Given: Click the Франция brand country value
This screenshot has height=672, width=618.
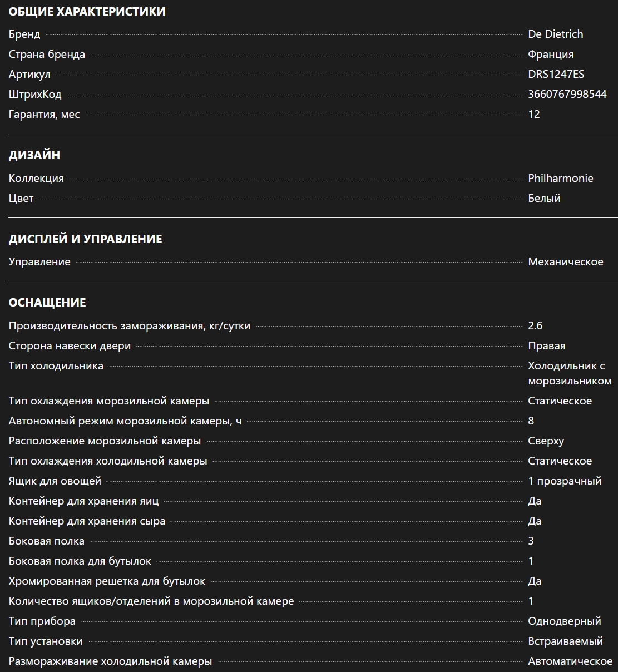Looking at the screenshot, I should (551, 54).
